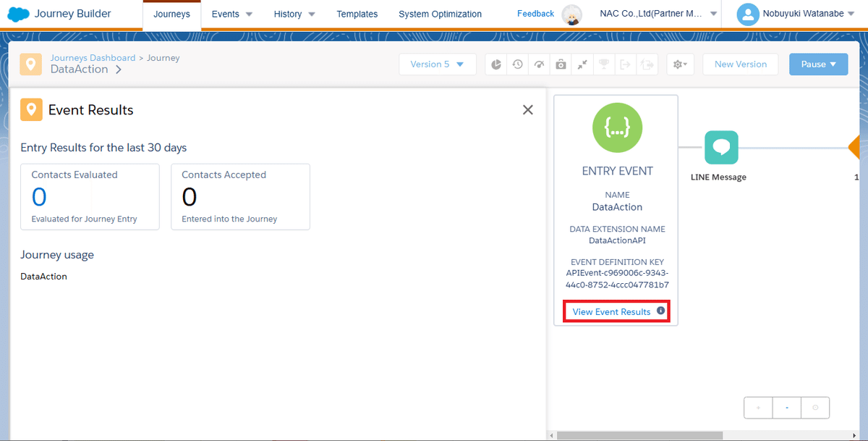868x441 pixels.
Task: Click the user profile avatar icon
Action: (747, 14)
